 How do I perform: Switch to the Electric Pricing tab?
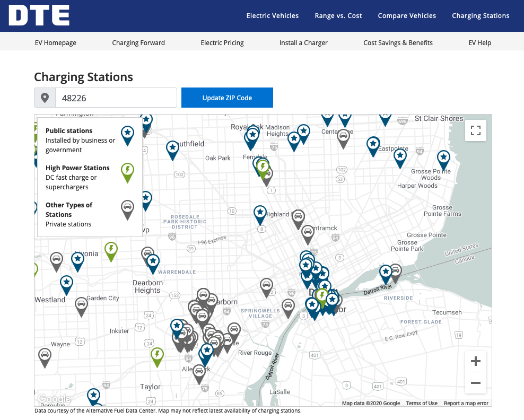(x=222, y=42)
